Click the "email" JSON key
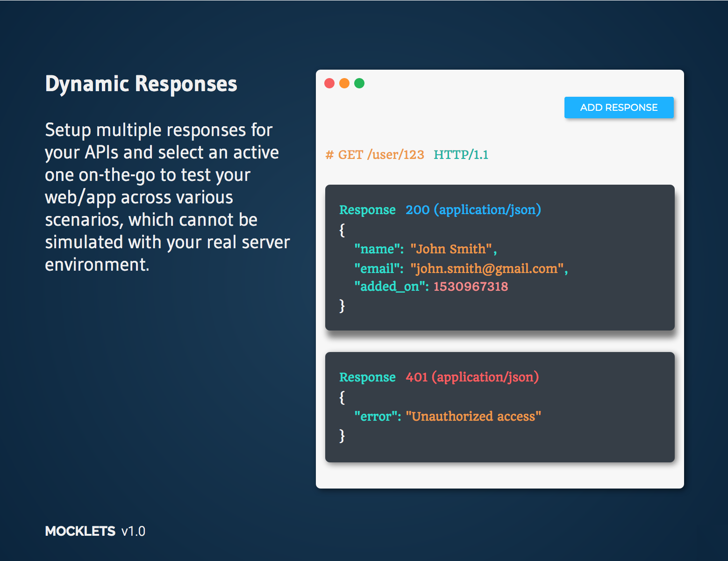Image resolution: width=728 pixels, height=561 pixels. [x=378, y=268]
